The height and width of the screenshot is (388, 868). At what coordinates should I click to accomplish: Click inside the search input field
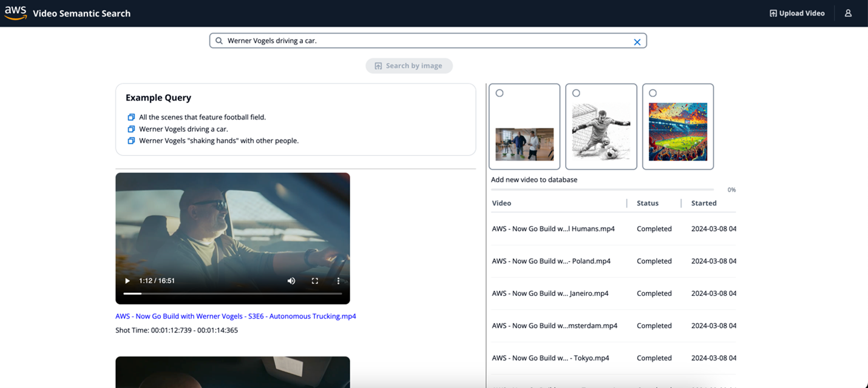coord(425,41)
